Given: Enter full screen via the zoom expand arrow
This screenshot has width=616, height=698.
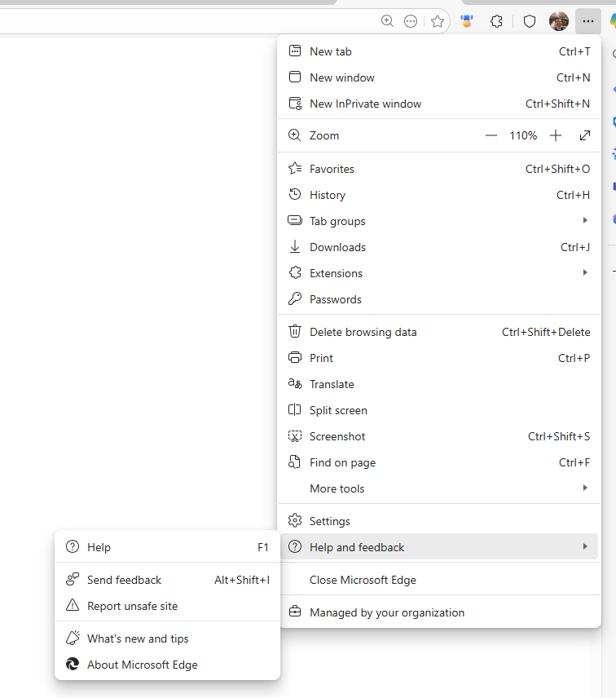Looking at the screenshot, I should click(585, 135).
